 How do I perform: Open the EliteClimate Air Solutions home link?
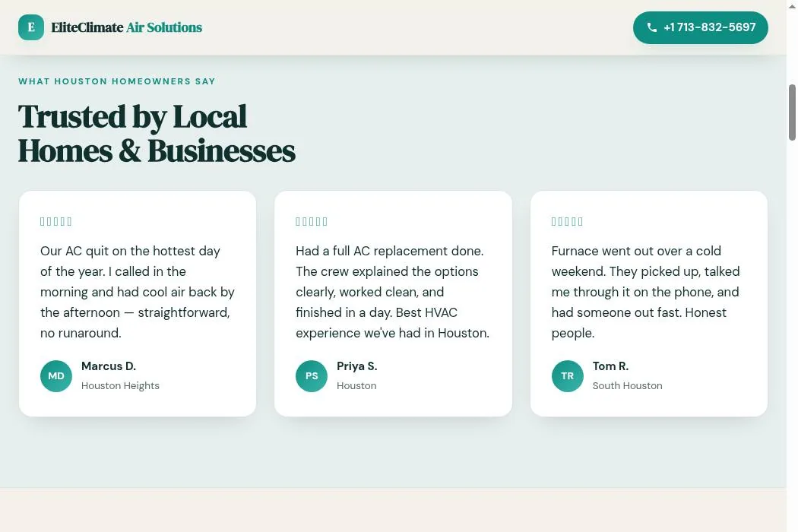pyautogui.click(x=110, y=27)
